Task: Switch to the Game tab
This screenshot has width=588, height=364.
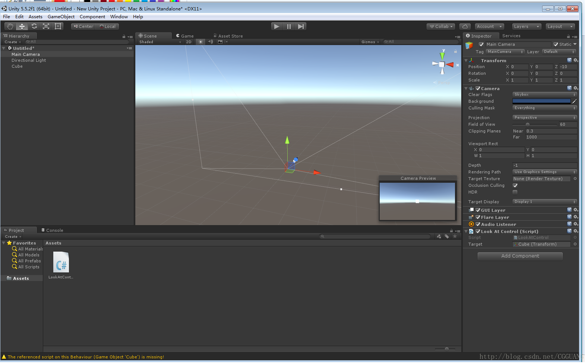Action: click(x=185, y=36)
